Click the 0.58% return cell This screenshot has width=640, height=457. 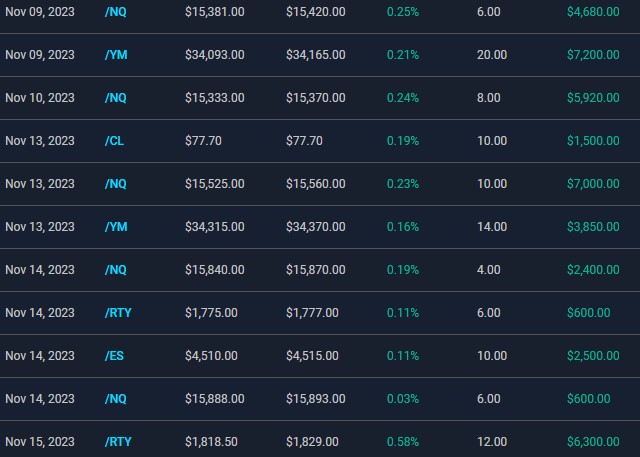pos(403,442)
